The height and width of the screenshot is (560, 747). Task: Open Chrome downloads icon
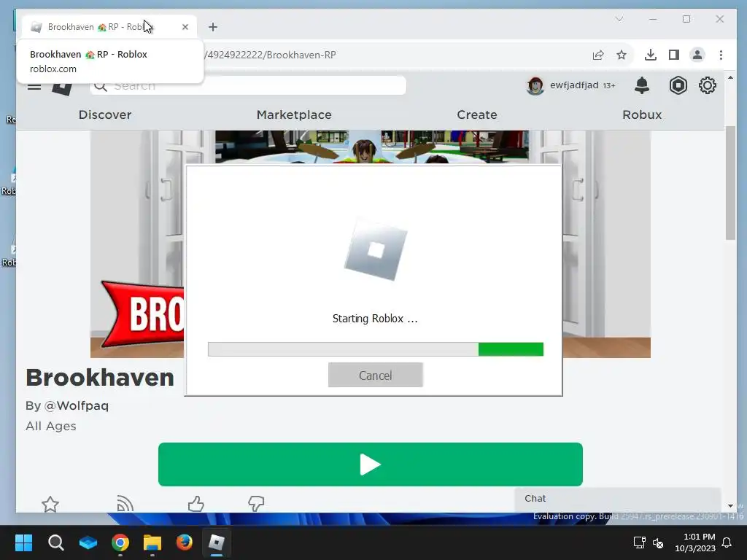[x=650, y=55]
